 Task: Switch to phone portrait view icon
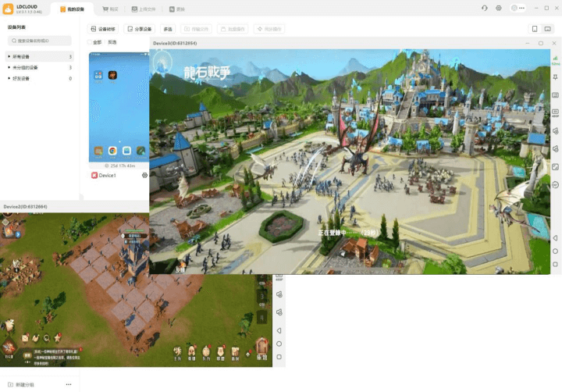point(535,29)
